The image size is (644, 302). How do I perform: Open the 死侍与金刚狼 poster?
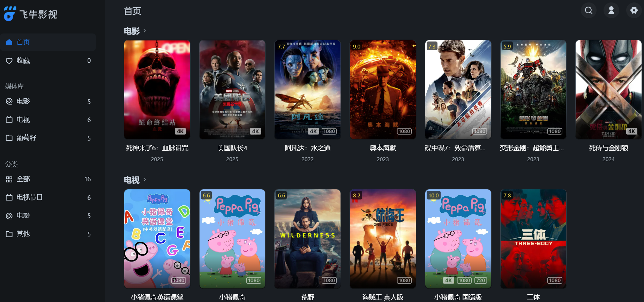coord(608,90)
